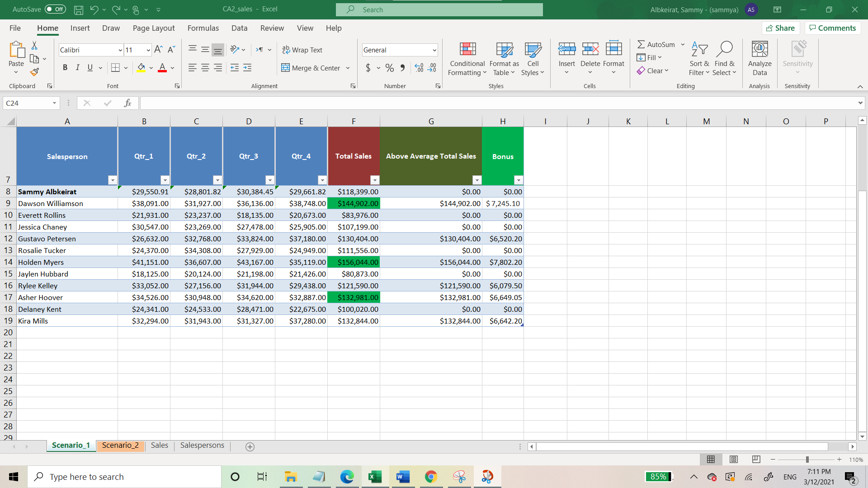Open Sort & Filter options
This screenshot has height=488, width=868.
(x=698, y=59)
